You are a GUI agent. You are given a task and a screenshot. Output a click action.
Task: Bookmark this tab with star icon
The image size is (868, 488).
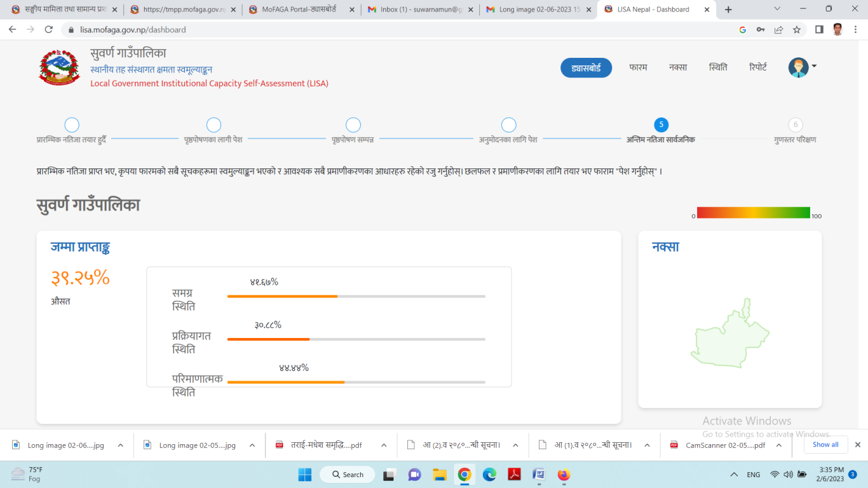[x=797, y=29]
